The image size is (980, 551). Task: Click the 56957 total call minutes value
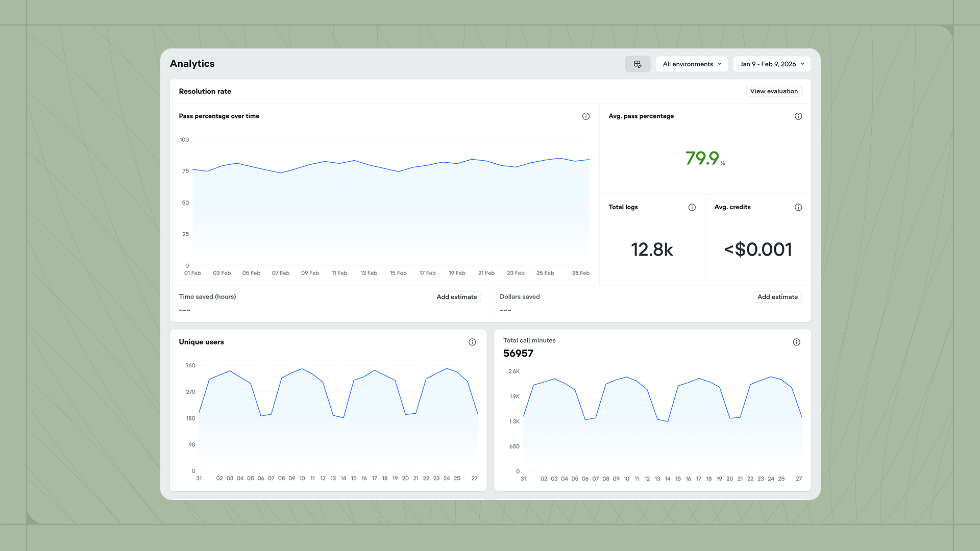[x=518, y=353]
